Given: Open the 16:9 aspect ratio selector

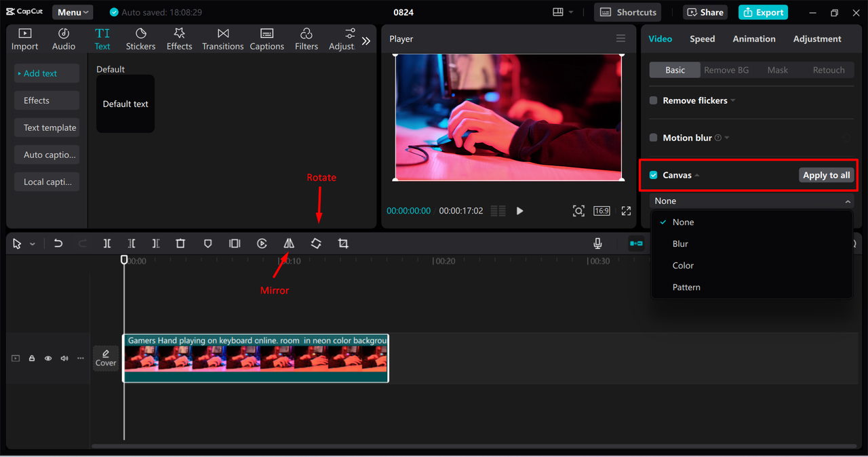Looking at the screenshot, I should (x=601, y=211).
